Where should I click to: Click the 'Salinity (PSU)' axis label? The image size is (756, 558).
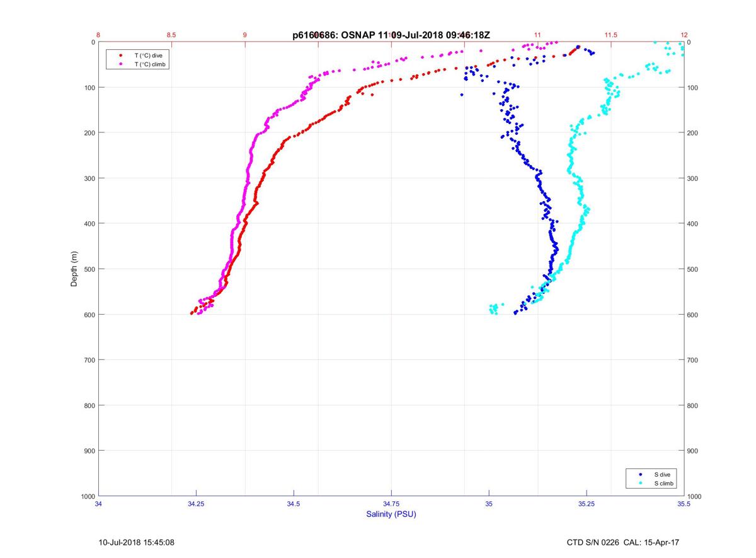[391, 514]
